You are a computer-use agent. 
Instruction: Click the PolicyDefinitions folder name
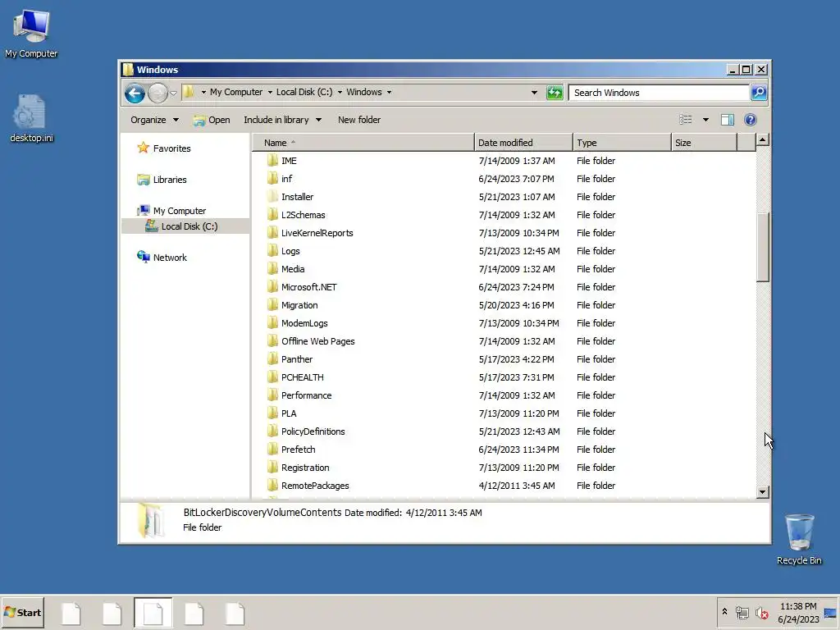[313, 431]
